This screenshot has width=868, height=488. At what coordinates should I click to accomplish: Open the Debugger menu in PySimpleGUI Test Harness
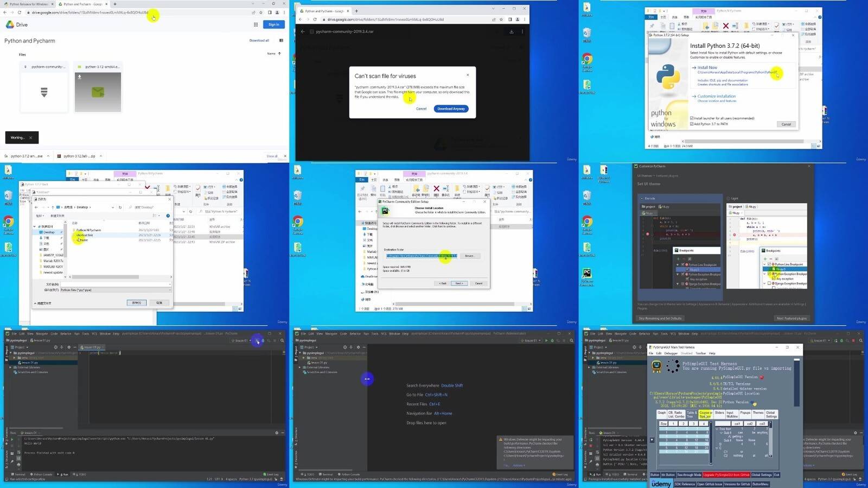click(671, 353)
